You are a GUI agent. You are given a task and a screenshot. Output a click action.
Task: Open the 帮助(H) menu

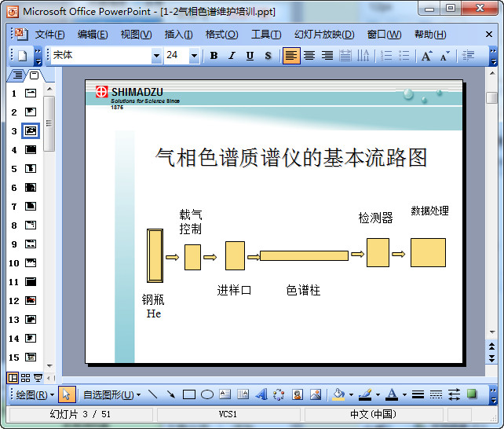point(430,35)
